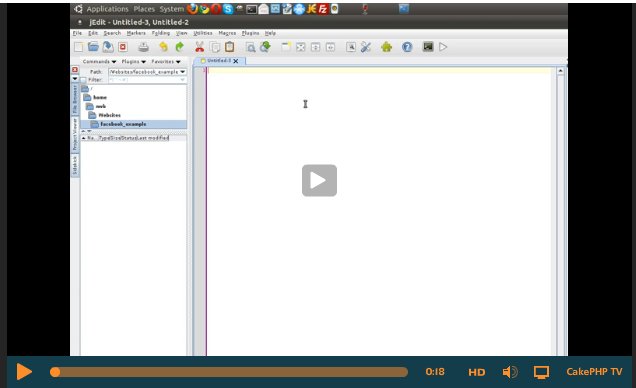Open the dock menu black arrow button

pyautogui.click(x=75, y=79)
